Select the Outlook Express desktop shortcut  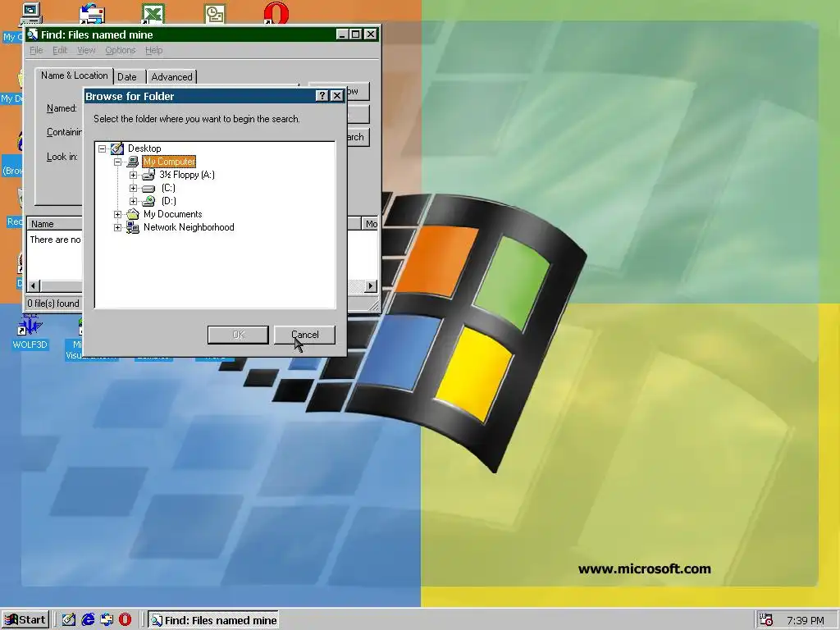tap(92, 13)
